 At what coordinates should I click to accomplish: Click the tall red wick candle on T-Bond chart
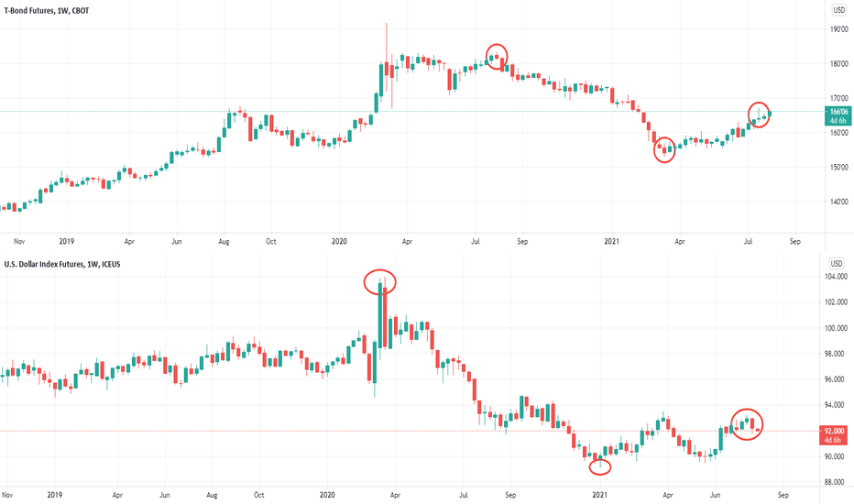click(386, 65)
